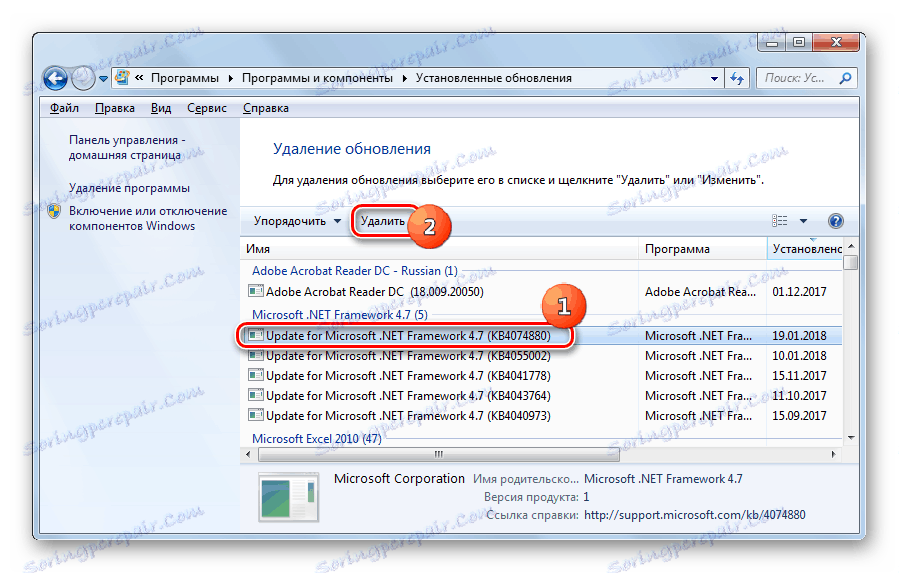Image resolution: width=899 pixels, height=573 pixels.
Task: Select update KB4074880 in the list
Action: click(x=541, y=336)
